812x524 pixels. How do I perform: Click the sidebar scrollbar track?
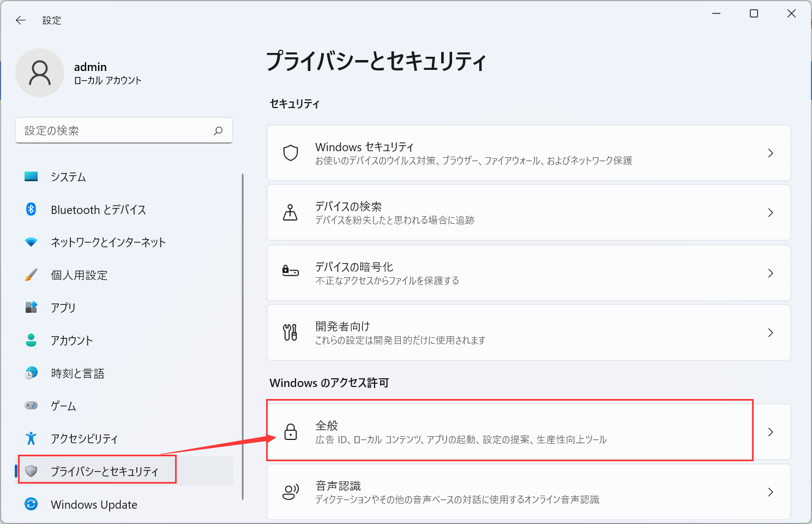click(x=242, y=338)
